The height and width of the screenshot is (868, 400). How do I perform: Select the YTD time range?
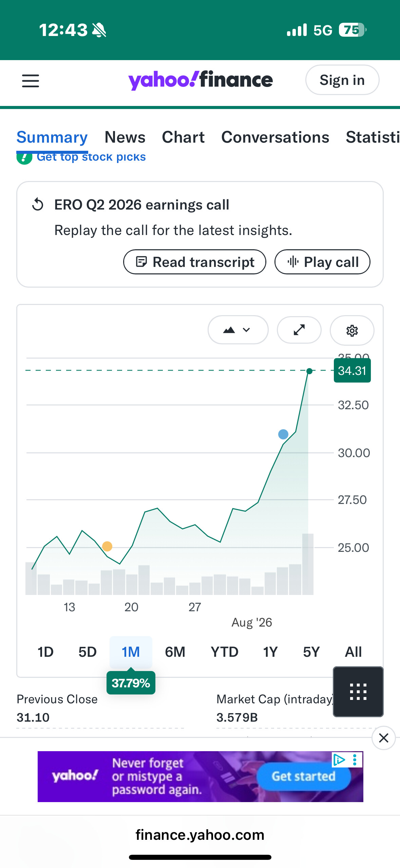[x=224, y=652]
